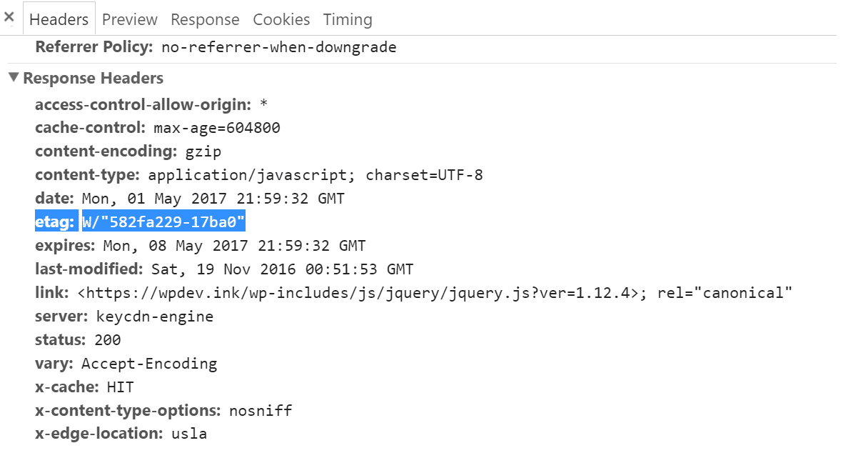This screenshot has height=453, width=868.
Task: Click the cache-control max-age value
Action: click(217, 129)
